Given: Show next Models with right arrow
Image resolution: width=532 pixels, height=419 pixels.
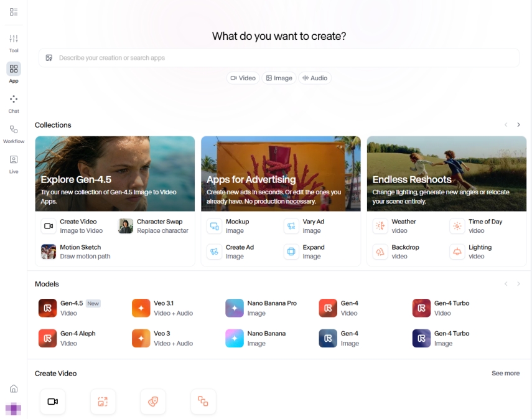Looking at the screenshot, I should [518, 283].
